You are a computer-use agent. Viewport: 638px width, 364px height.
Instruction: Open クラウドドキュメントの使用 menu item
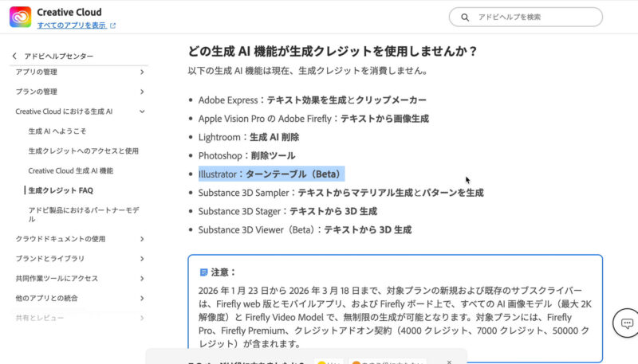pyautogui.click(x=61, y=239)
